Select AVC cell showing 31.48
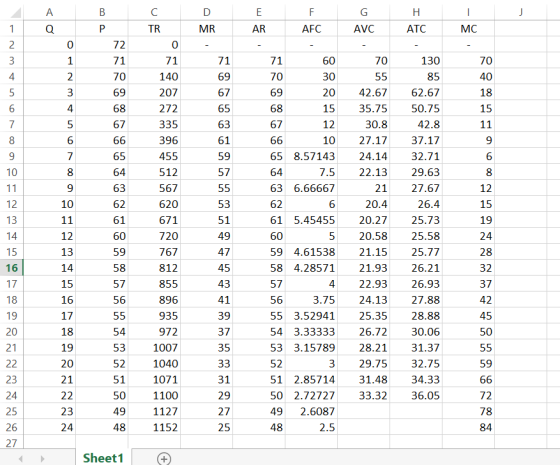Image resolution: width=560 pixels, height=465 pixels. [x=364, y=380]
